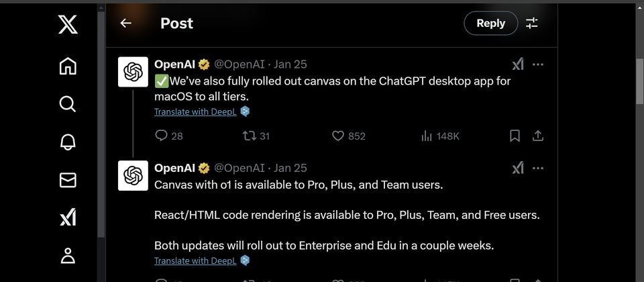Click the Reply button in header
This screenshot has height=282, width=644.
click(x=491, y=23)
